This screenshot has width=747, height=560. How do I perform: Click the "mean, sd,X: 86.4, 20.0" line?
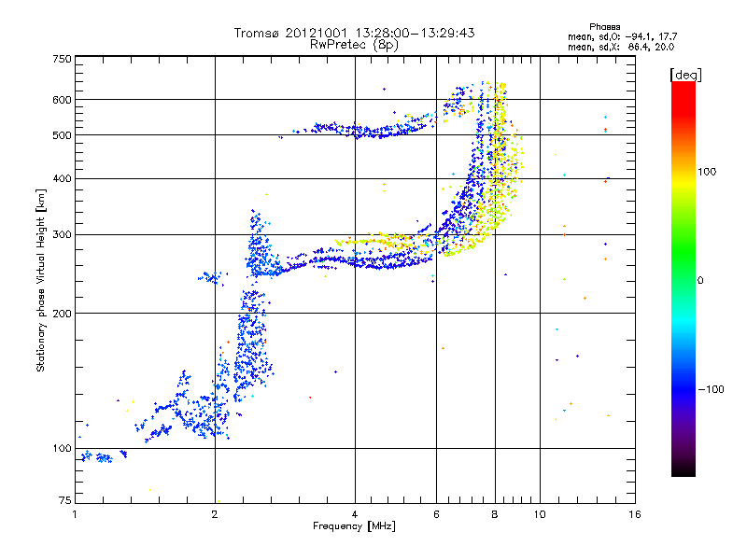621,47
